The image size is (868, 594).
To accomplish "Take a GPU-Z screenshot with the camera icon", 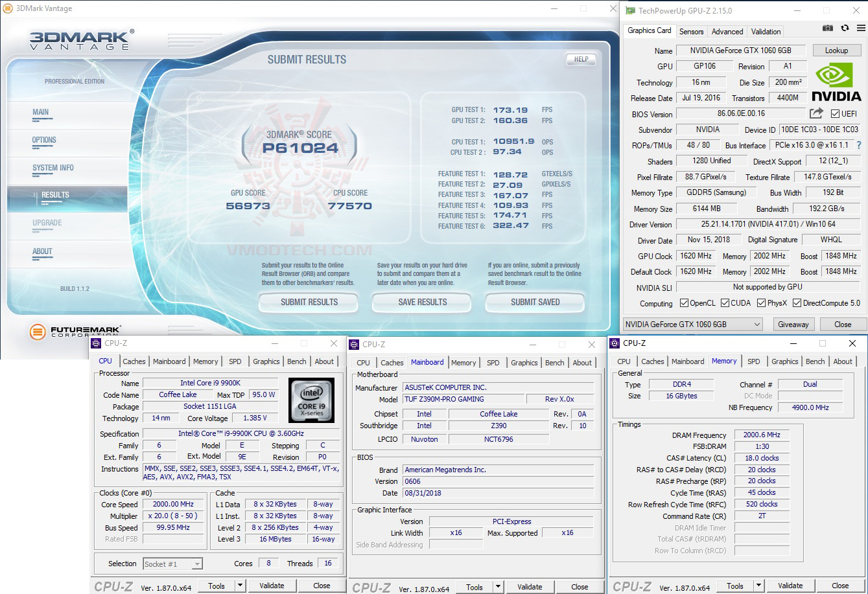I will point(828,28).
